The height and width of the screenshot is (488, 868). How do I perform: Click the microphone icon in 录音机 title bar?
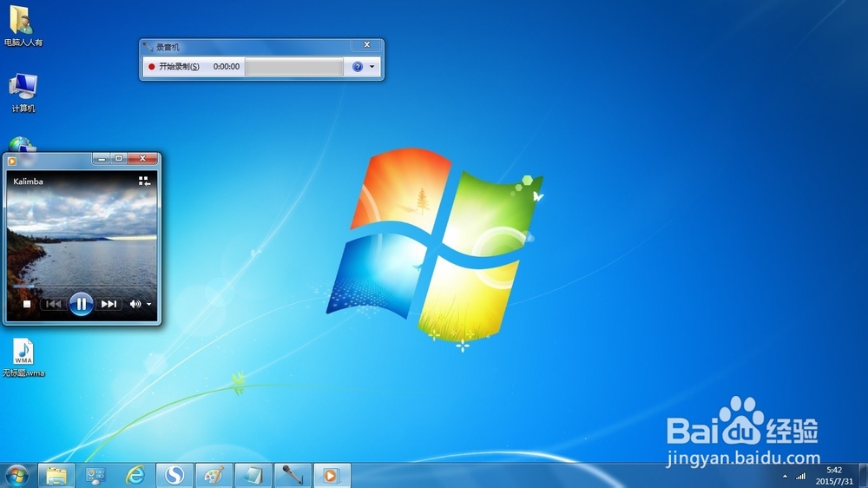148,47
